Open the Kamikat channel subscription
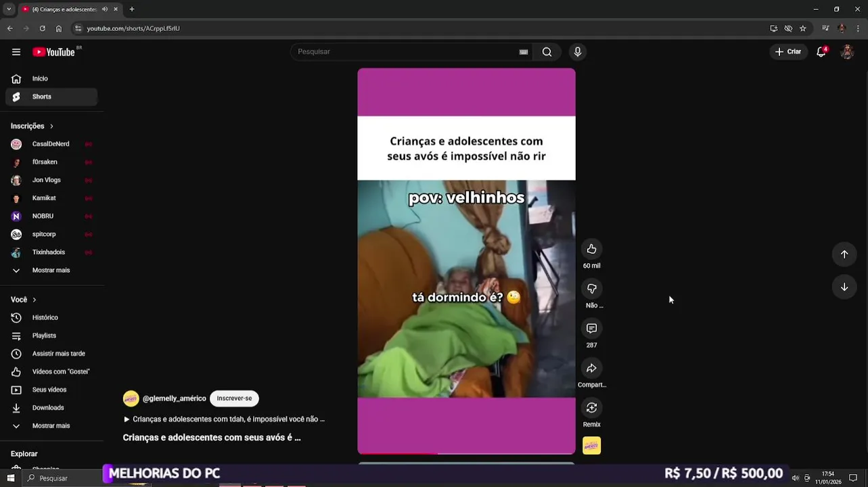The image size is (868, 487). [51, 198]
